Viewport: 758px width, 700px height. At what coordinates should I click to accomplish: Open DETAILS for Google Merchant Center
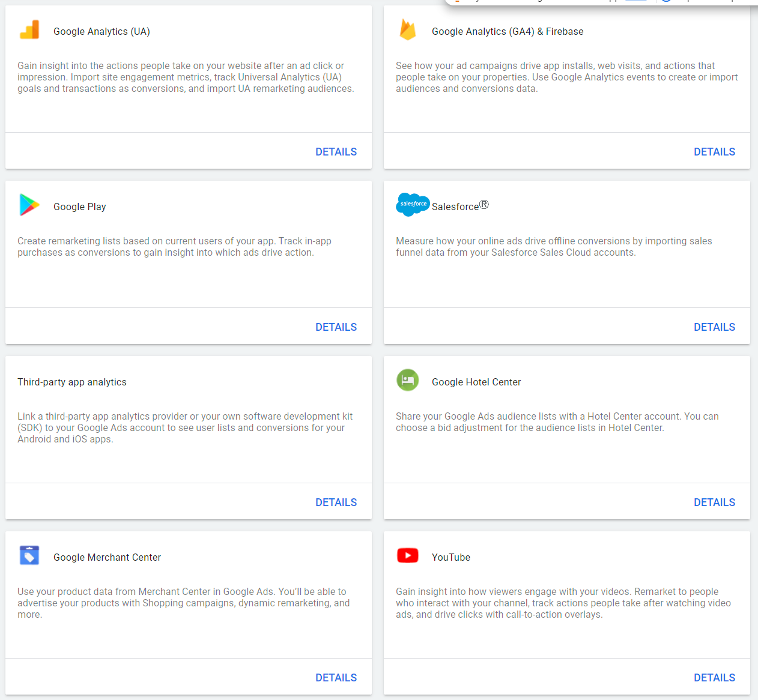336,677
